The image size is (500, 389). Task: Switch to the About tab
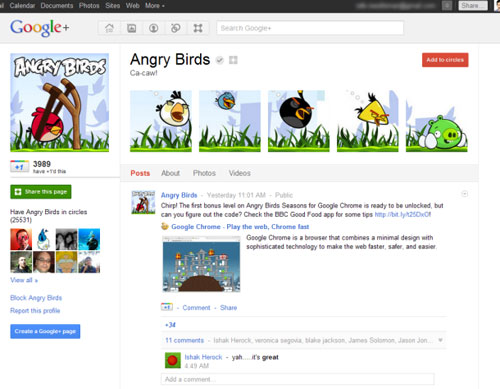point(171,173)
